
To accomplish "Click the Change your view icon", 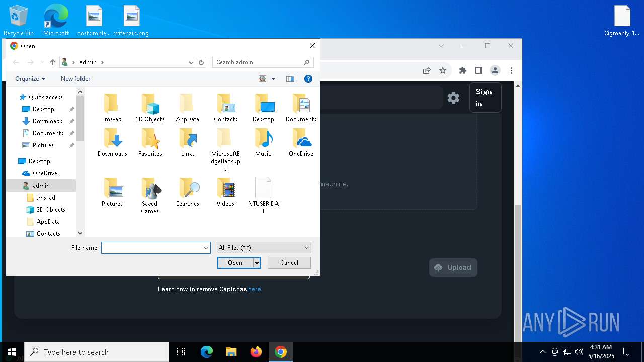I will pos(262,79).
